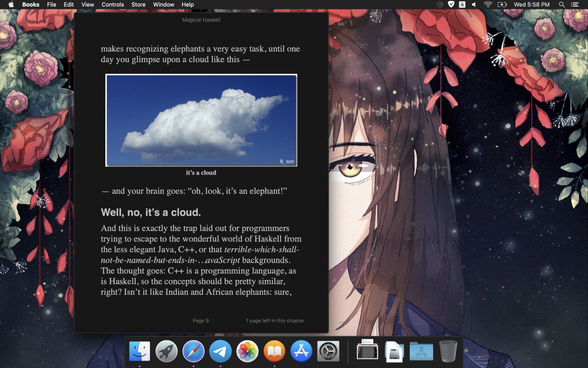Open the Help menu
Viewport: 588px width, 368px height.
187,5
